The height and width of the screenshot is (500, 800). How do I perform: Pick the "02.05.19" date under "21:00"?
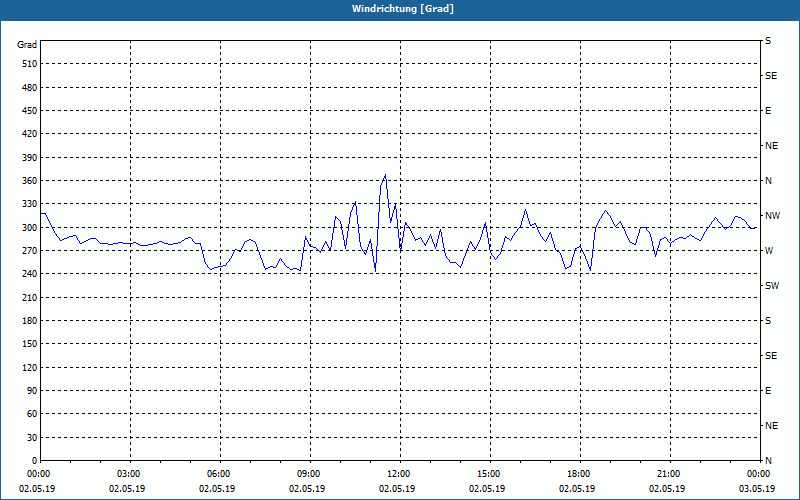[x=667, y=489]
